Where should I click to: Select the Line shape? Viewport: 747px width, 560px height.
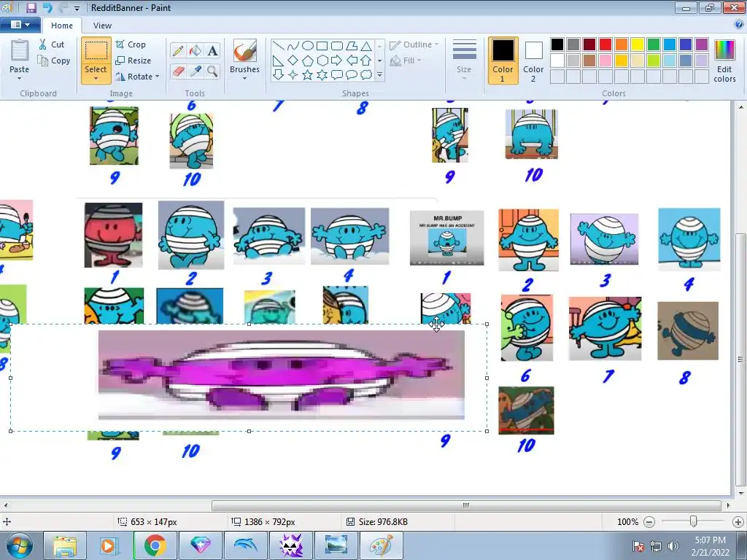[279, 46]
